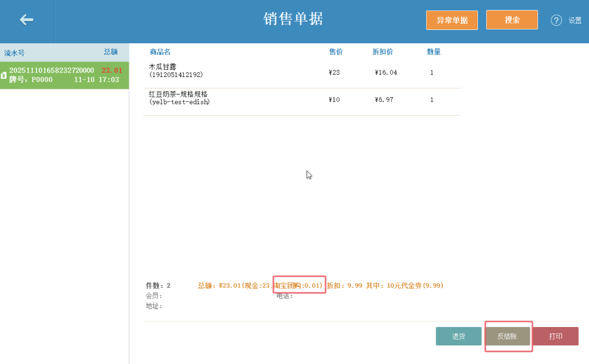Screen dimensions: 589x364
Task: Click the back arrow icon
Action: (26, 20)
